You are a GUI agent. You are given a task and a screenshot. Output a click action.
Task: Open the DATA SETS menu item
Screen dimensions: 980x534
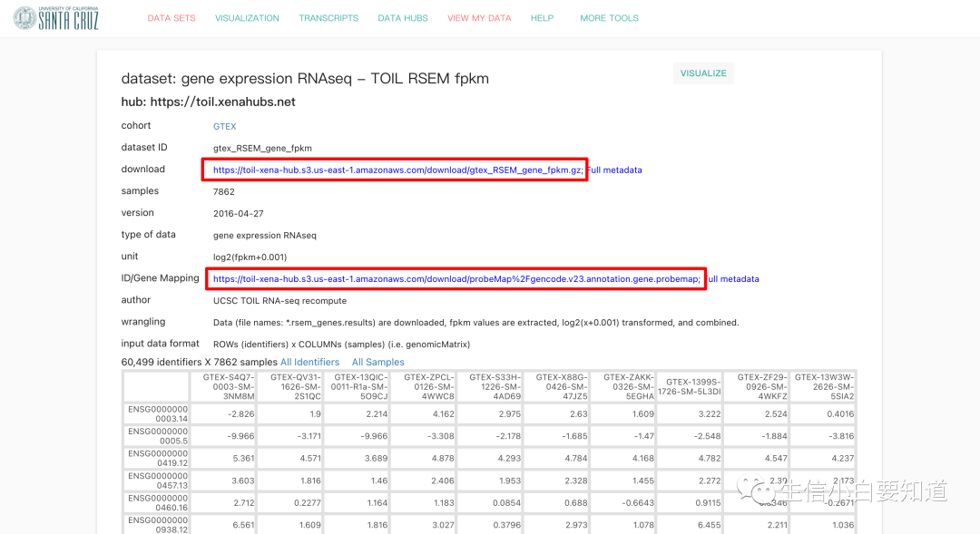tap(171, 18)
